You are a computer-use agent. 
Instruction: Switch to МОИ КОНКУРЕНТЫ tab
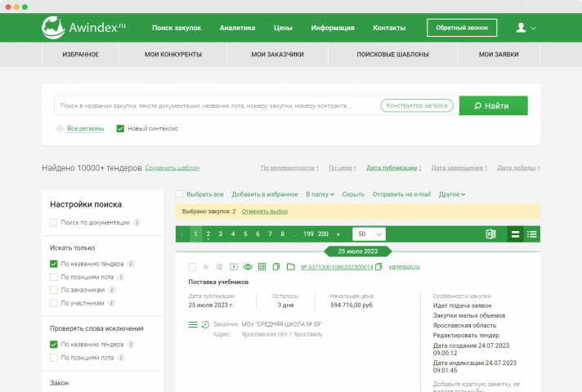point(173,55)
